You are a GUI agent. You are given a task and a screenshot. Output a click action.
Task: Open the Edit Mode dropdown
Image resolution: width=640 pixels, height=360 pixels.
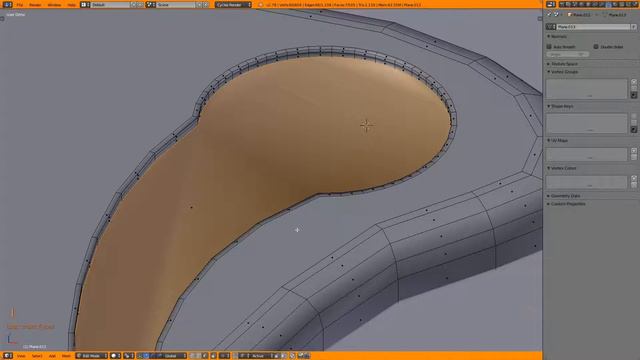click(91, 356)
